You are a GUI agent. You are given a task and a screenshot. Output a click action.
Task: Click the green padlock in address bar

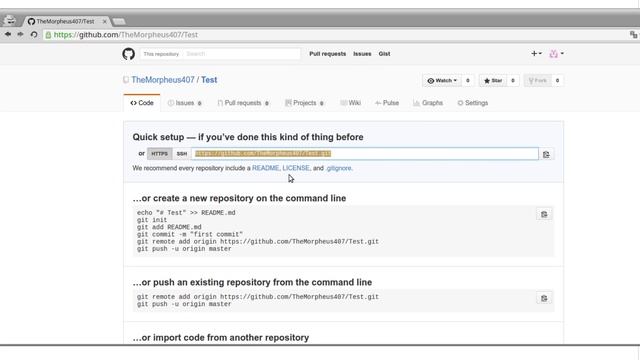tap(48, 35)
